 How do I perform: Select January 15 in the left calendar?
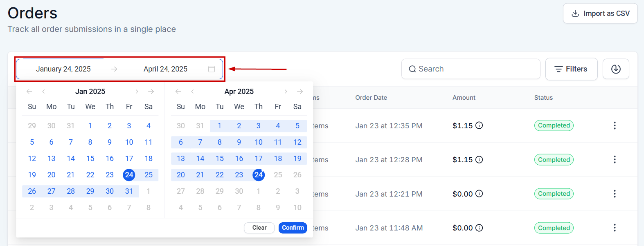(x=90, y=159)
